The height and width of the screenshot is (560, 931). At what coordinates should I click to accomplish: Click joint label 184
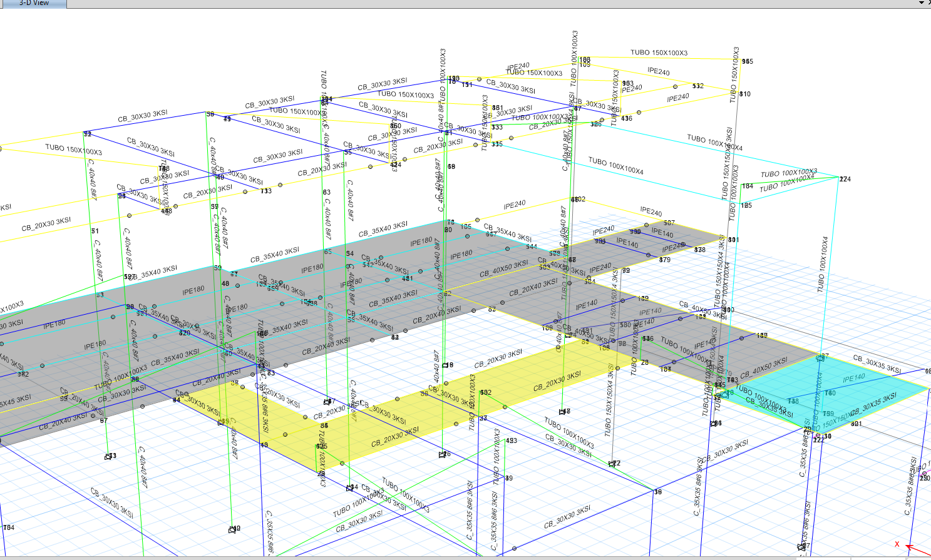click(x=748, y=186)
